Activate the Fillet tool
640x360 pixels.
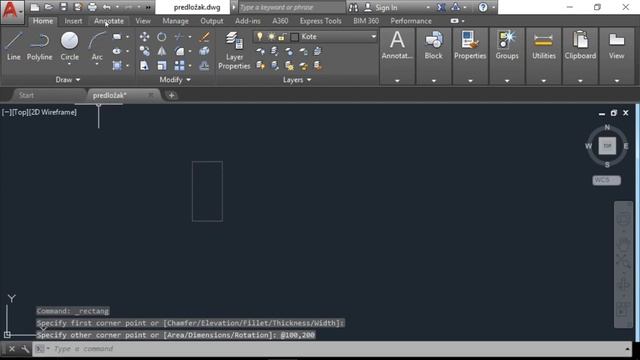pos(180,51)
